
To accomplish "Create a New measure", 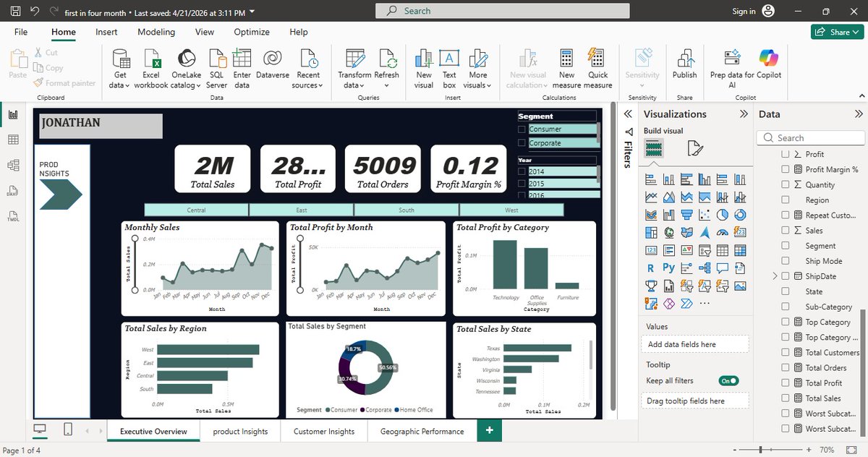I will (566, 69).
